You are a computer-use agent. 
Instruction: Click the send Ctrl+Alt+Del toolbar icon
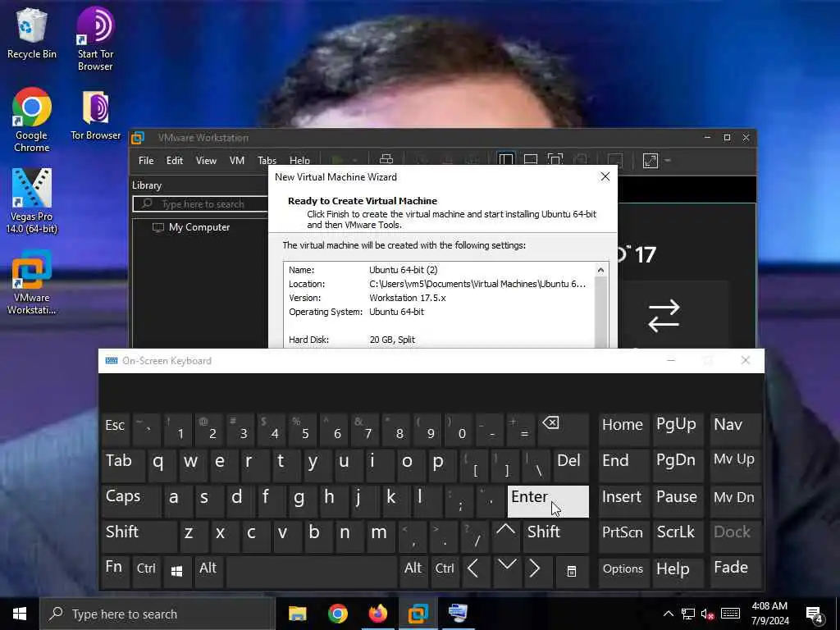pyautogui.click(x=386, y=159)
